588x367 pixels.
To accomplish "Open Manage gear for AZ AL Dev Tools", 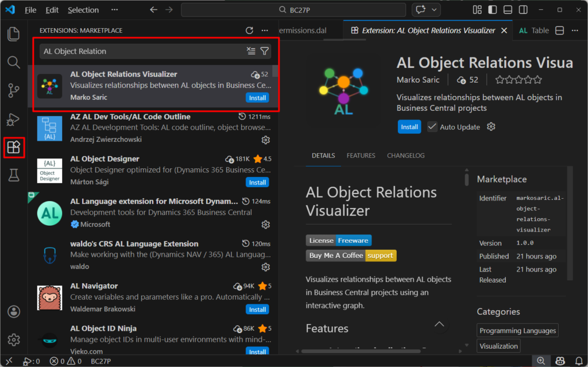I will point(265,140).
